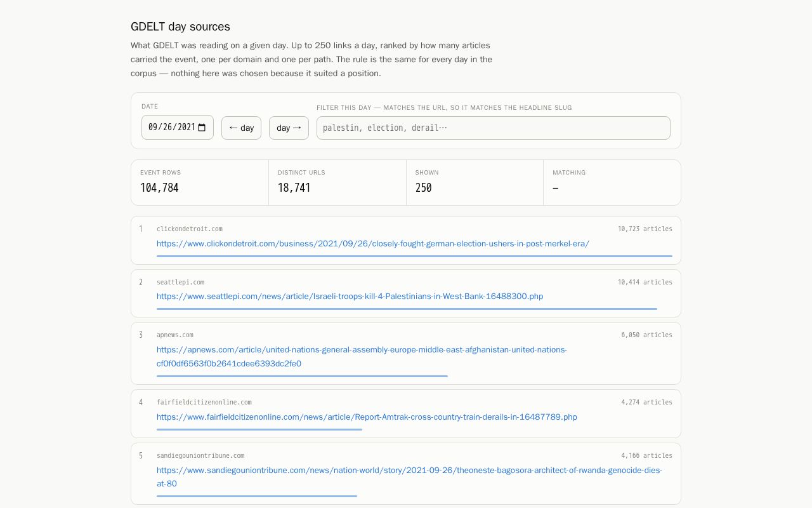Open the apnews UN General Assembly link
This screenshot has width=812, height=508.
click(x=362, y=356)
